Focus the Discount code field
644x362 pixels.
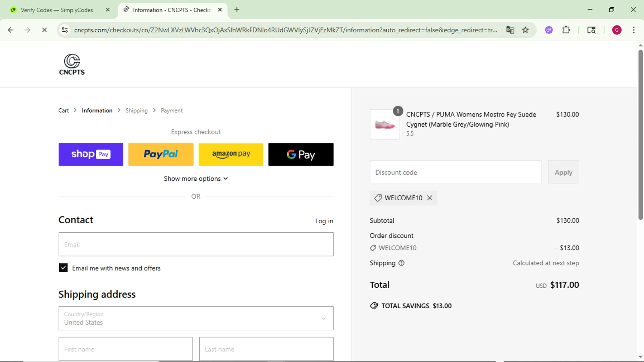click(456, 172)
